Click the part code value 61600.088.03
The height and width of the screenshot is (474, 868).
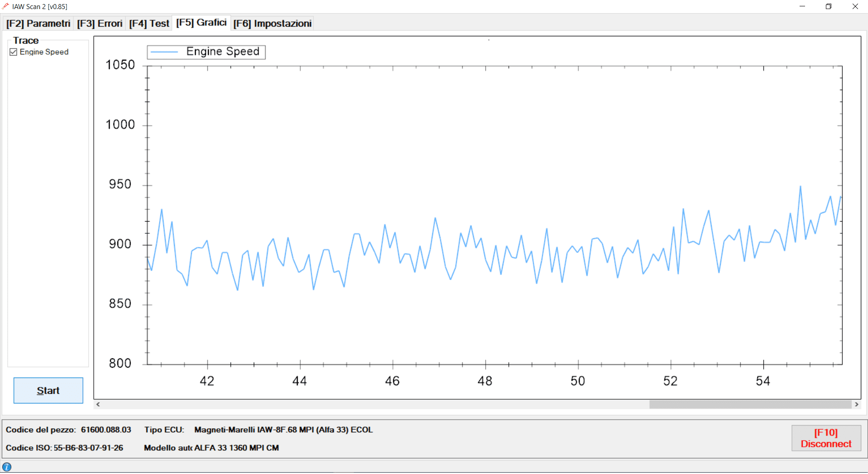pyautogui.click(x=106, y=430)
